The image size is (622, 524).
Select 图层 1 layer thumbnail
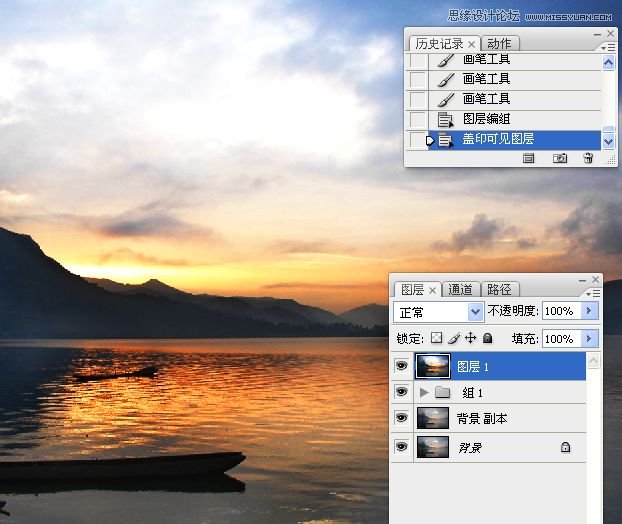[x=433, y=366]
